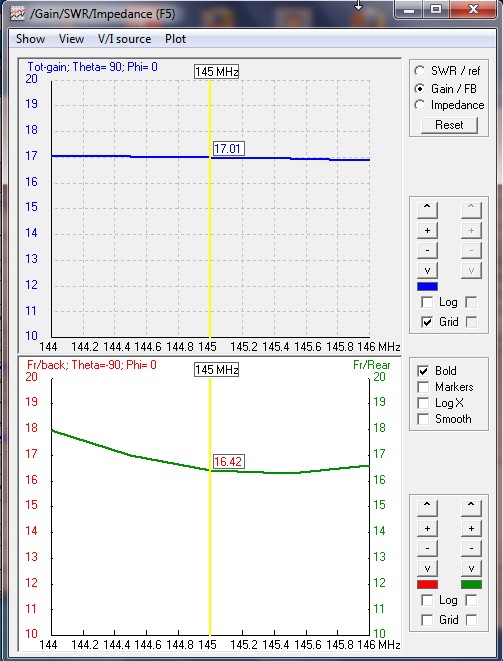
Task: Toggle the Bold checkbox off
Action: pos(423,371)
